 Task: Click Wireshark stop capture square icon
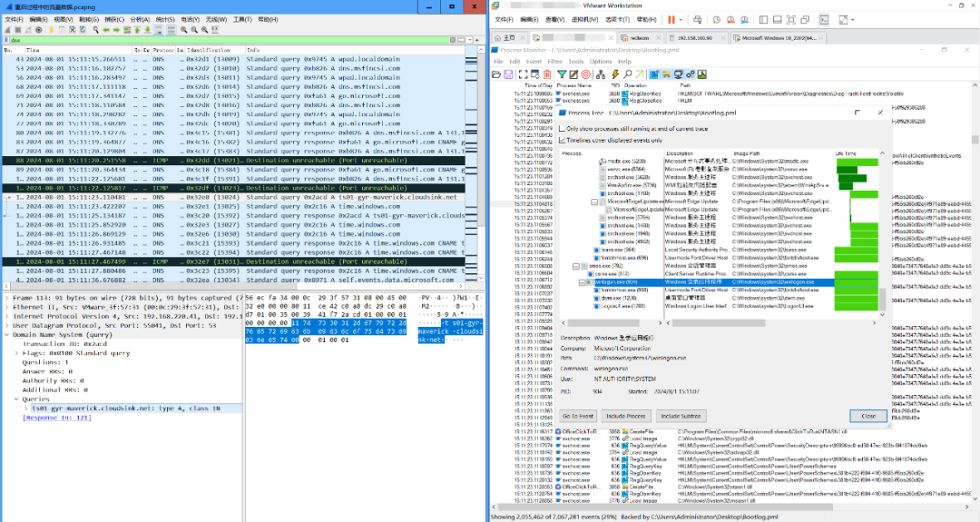[18, 30]
